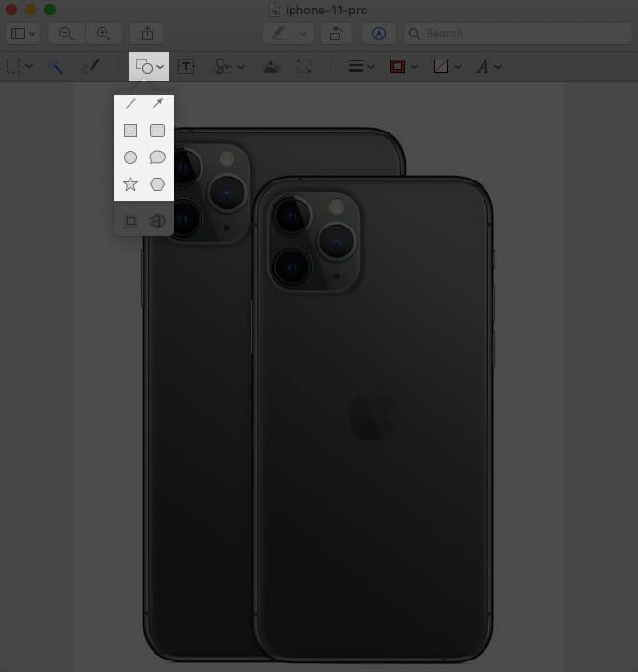This screenshot has height=672, width=638.
Task: Open the Shapes tool menu
Action: tap(149, 66)
